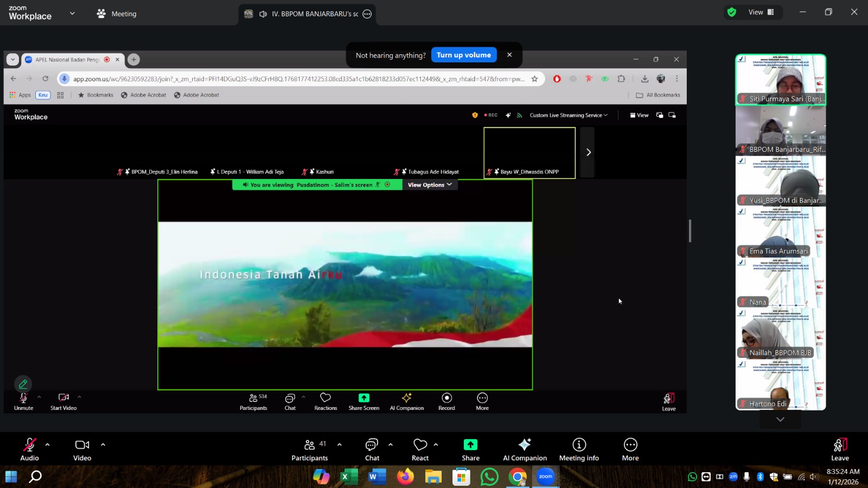Open the View Options dropdown

(x=429, y=185)
